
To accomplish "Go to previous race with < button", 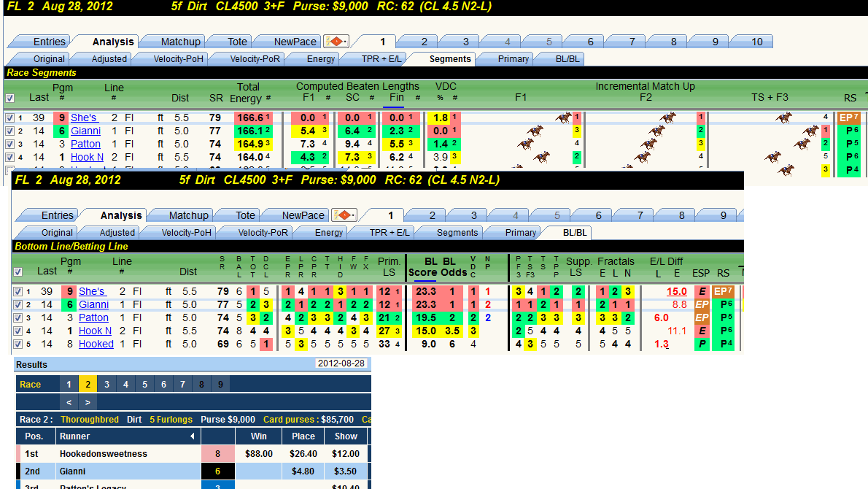I will (69, 403).
